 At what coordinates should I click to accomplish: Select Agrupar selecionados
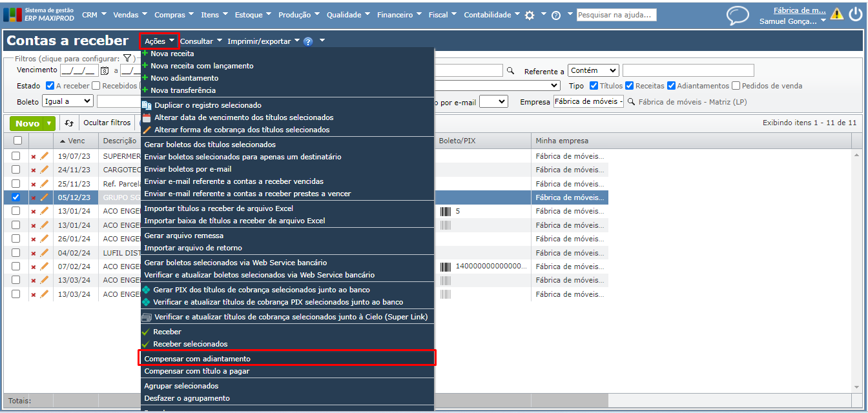point(181,386)
